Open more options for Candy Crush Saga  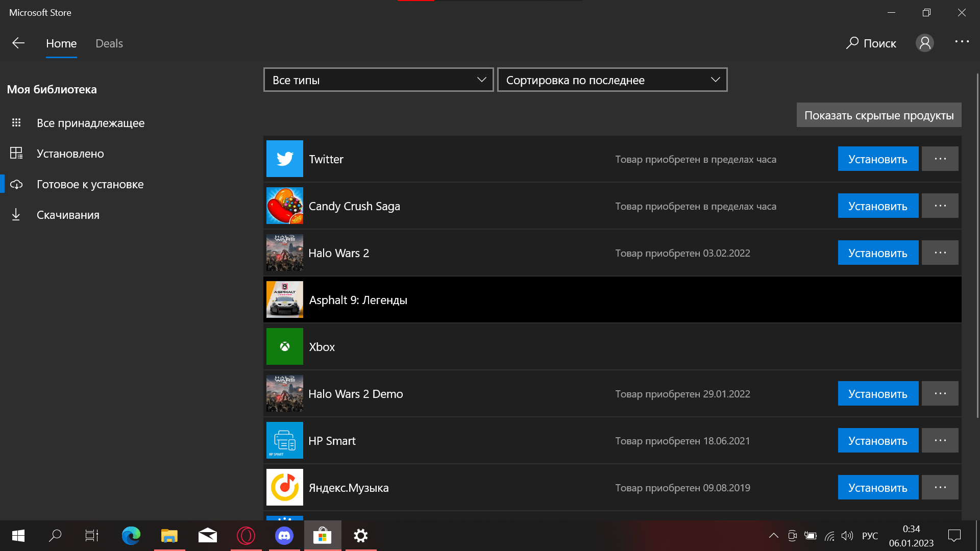tap(940, 206)
